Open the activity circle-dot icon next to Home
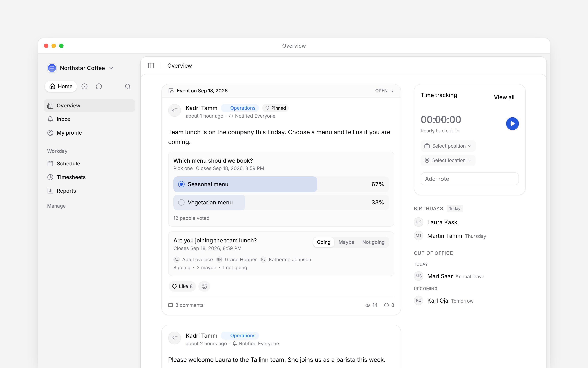The image size is (588, 368). pos(84,86)
